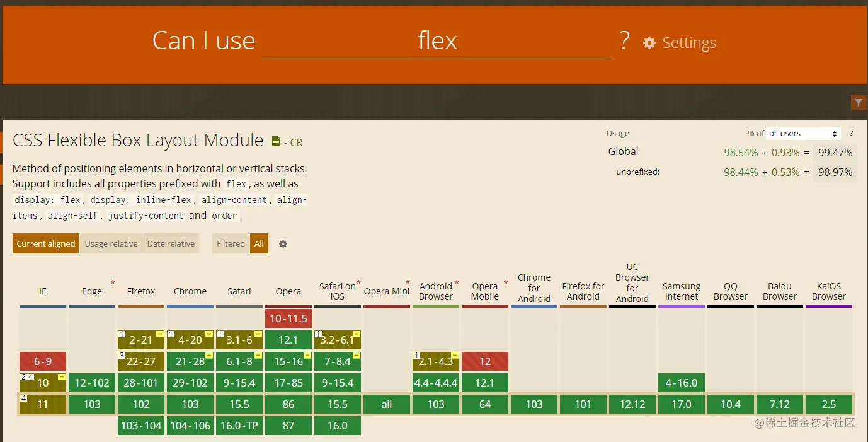The height and width of the screenshot is (442, 868).
Task: Click the note marker on IE 10
Action: tap(26, 377)
